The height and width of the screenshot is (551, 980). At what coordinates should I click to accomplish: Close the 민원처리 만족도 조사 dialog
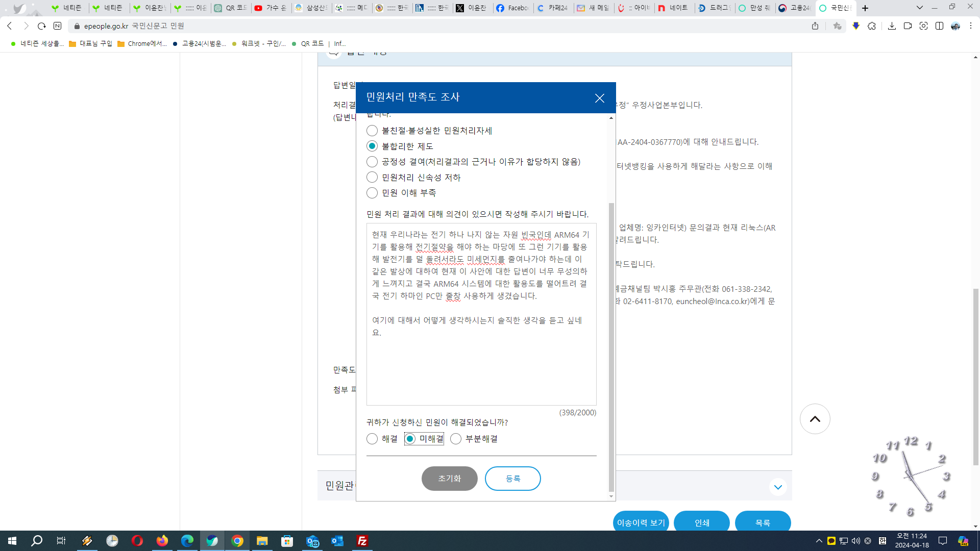[599, 98]
